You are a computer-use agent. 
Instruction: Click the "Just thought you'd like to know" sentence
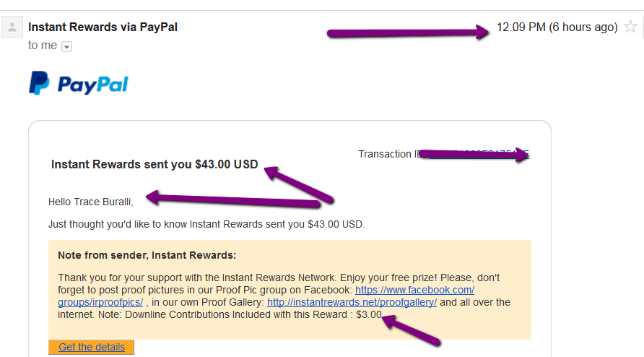tap(206, 225)
